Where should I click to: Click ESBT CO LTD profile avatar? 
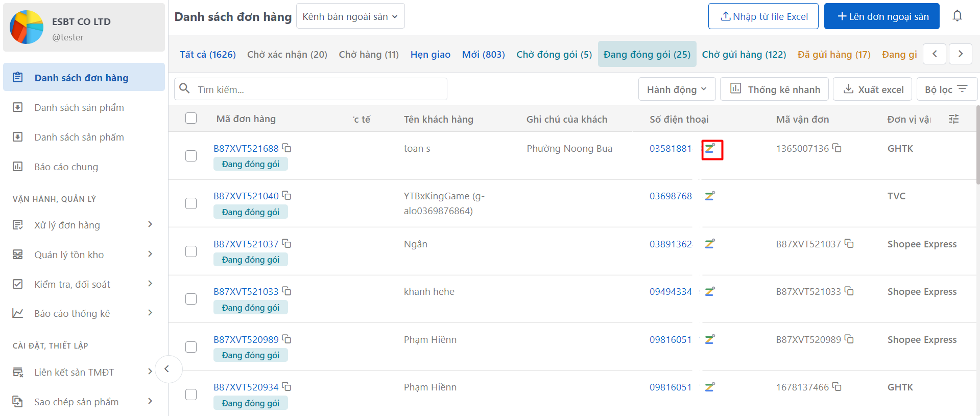[27, 27]
